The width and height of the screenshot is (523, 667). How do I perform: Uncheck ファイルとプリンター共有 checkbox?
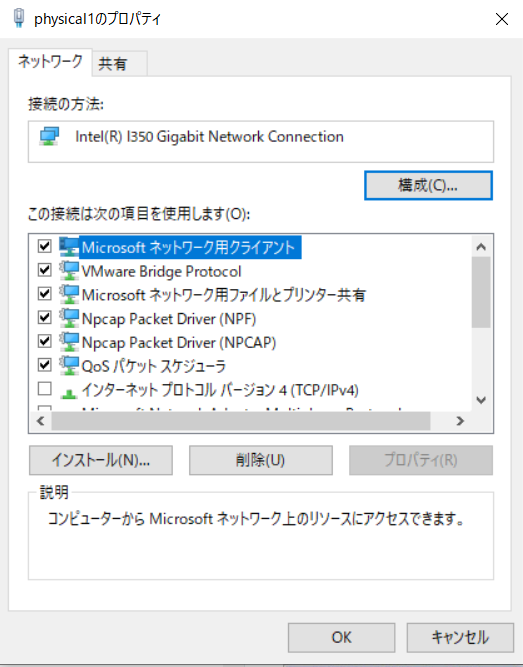[x=45, y=294]
